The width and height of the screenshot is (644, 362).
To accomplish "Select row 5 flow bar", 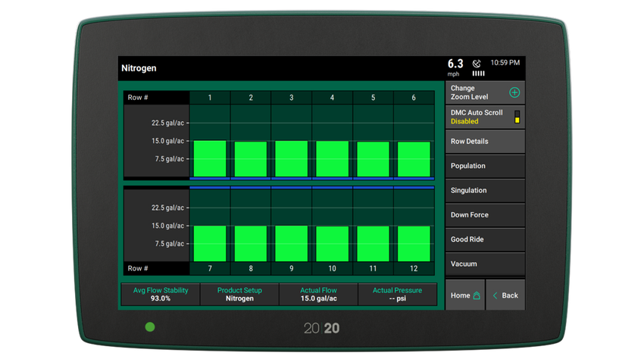I will tap(373, 159).
